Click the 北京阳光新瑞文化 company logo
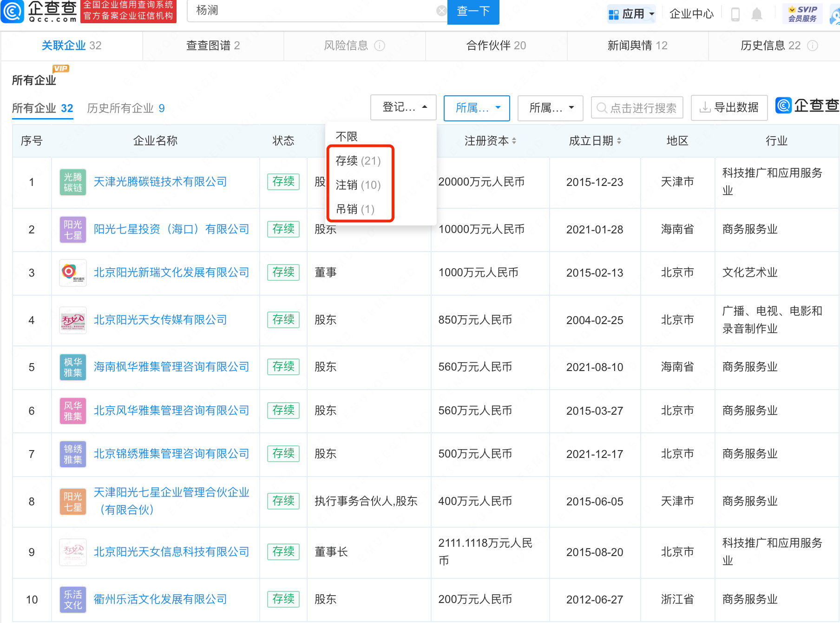The image size is (840, 623). pos(73,273)
